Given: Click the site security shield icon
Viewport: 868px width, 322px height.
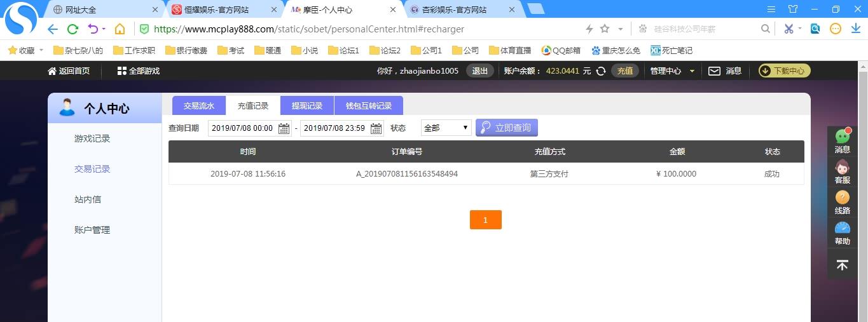Looking at the screenshot, I should (x=144, y=29).
